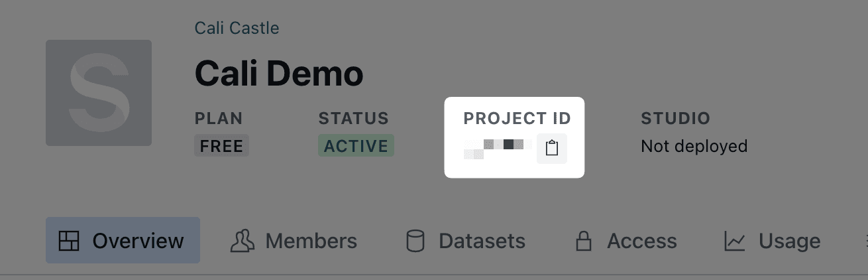
Task: Copy the project ID with clipboard icon
Action: (551, 147)
